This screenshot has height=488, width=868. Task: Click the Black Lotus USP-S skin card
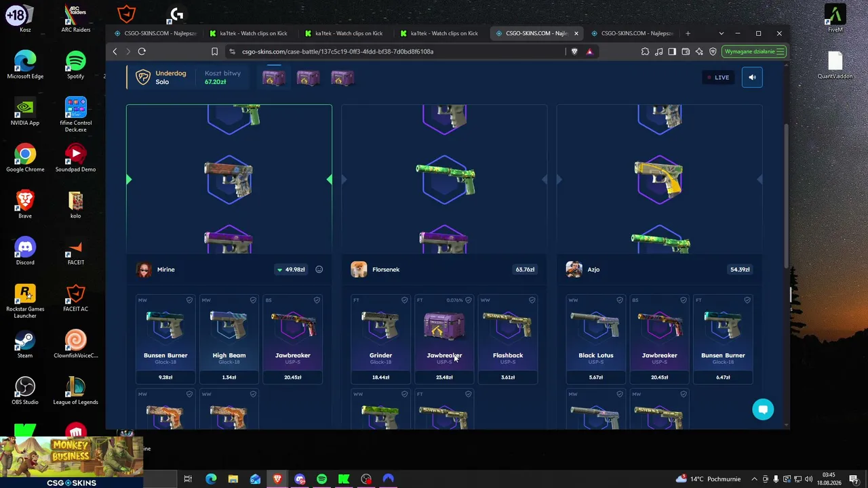pyautogui.click(x=596, y=339)
